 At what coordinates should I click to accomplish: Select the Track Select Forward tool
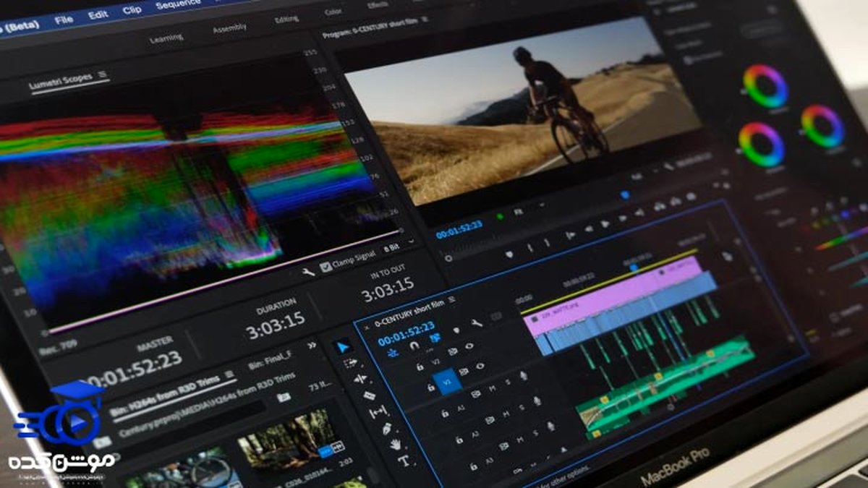click(x=351, y=363)
